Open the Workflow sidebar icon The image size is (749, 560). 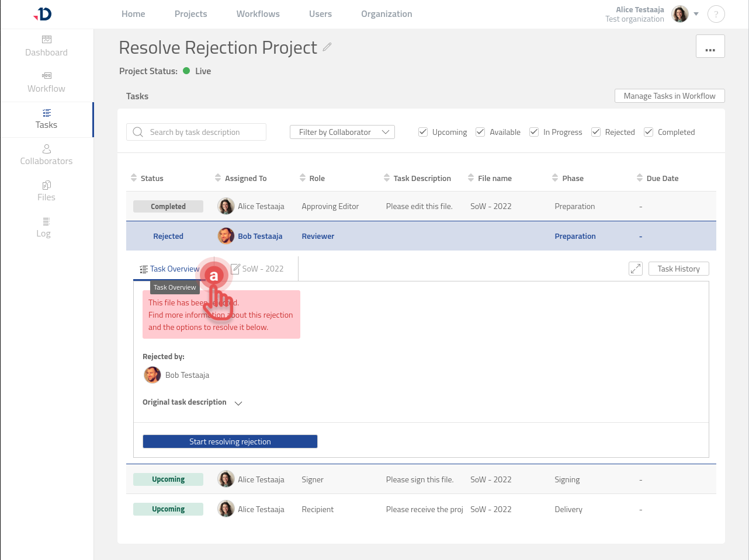[47, 76]
